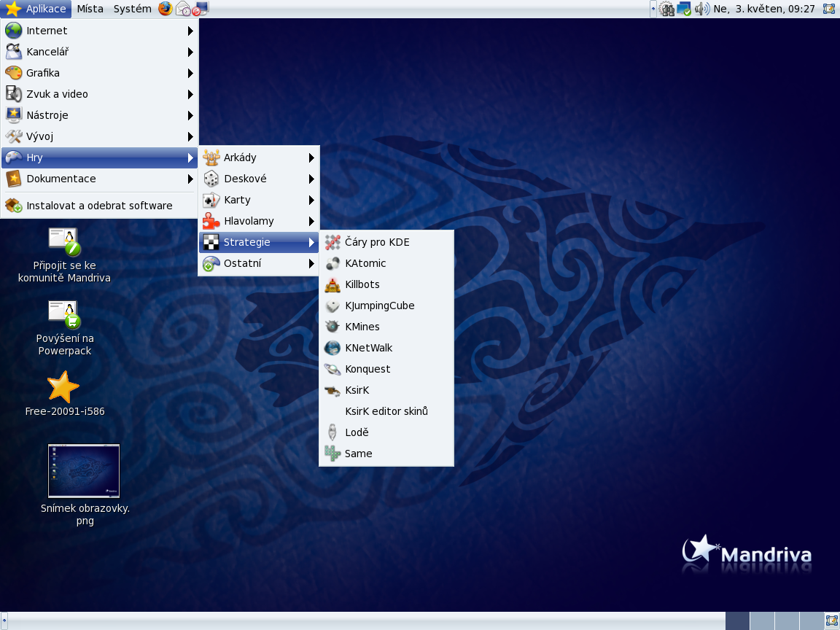Start KAtomic from the Strategie menu
840x630 pixels.
click(386, 263)
